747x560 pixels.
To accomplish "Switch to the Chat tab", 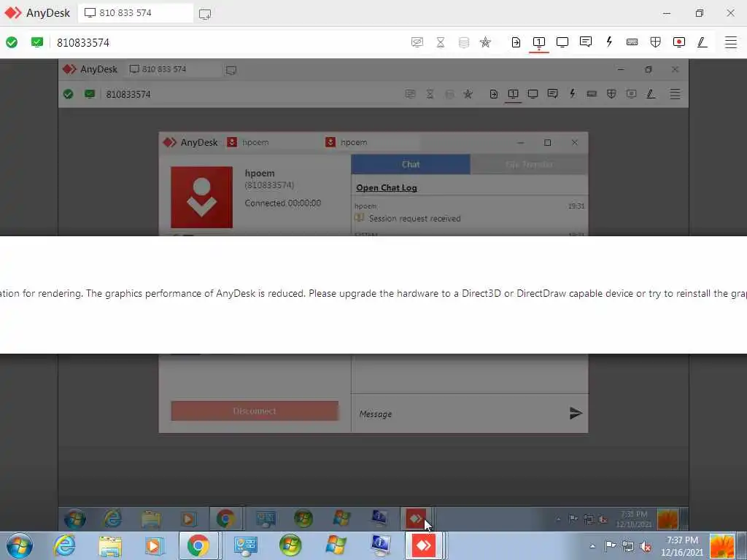I will (x=411, y=164).
